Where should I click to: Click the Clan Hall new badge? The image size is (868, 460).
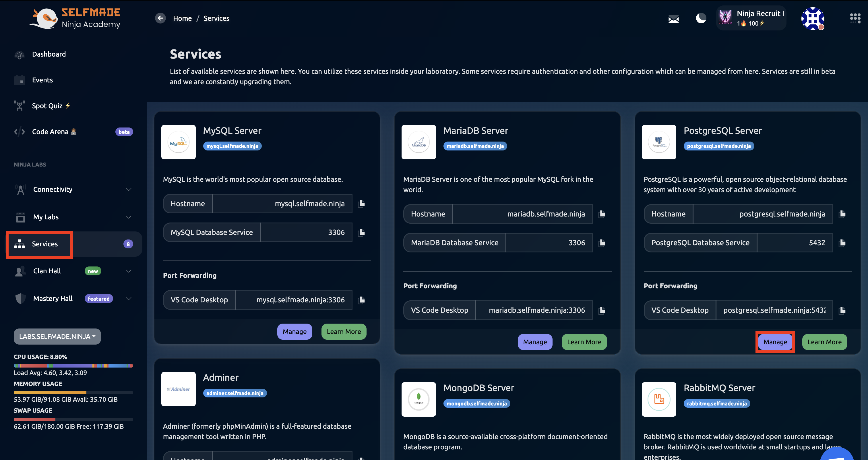(93, 271)
